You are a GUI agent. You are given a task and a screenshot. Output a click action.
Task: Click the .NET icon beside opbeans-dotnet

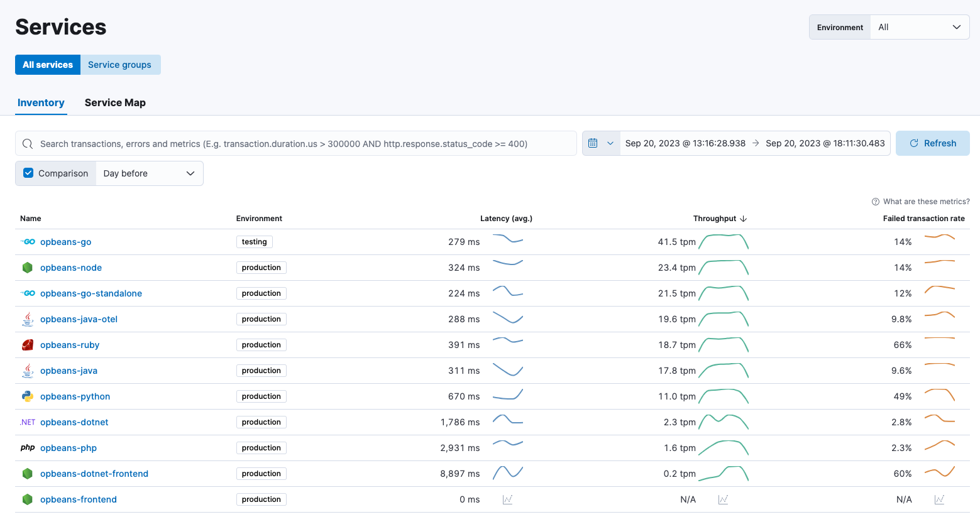28,422
